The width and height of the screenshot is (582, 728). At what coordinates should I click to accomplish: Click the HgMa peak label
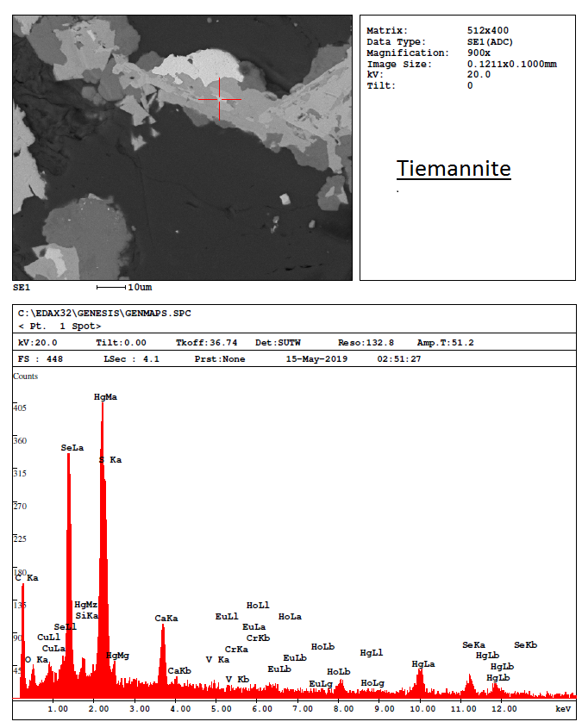[105, 397]
